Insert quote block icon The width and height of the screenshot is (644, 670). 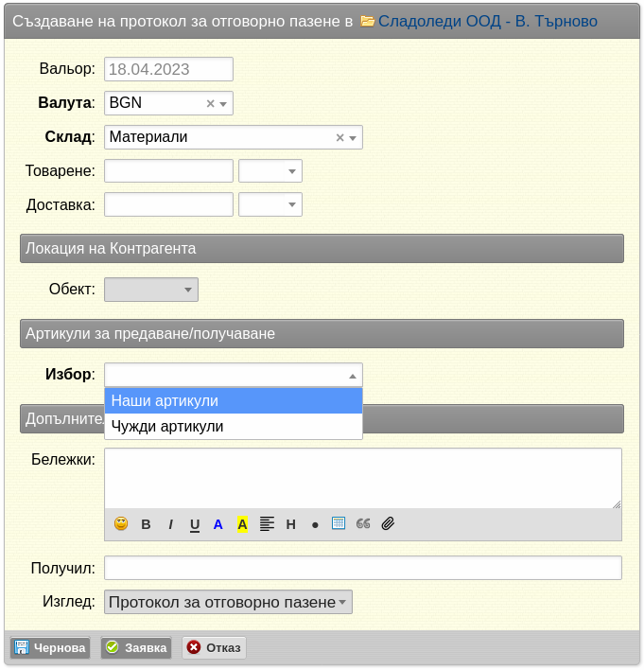tap(363, 524)
